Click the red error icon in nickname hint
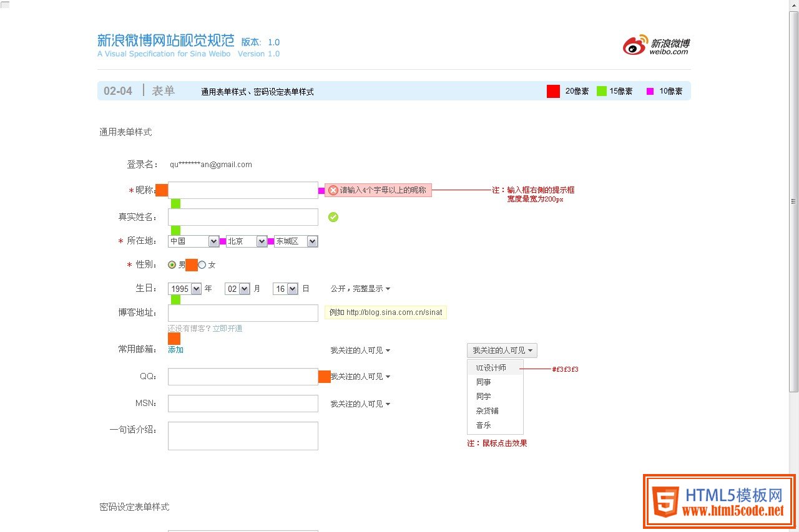Image resolution: width=799 pixels, height=532 pixels. point(333,190)
